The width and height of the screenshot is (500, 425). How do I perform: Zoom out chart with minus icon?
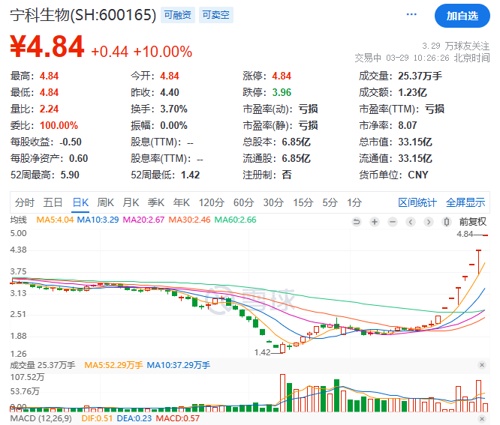click(393, 222)
